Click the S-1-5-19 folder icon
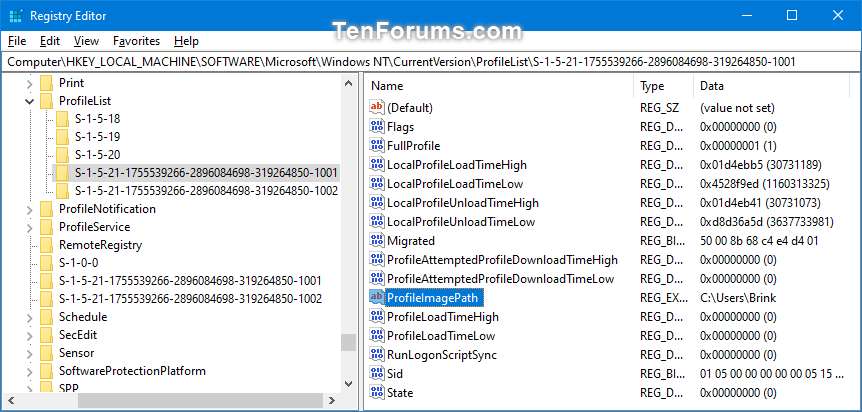Viewport: 862px width, 412px height. click(x=63, y=137)
